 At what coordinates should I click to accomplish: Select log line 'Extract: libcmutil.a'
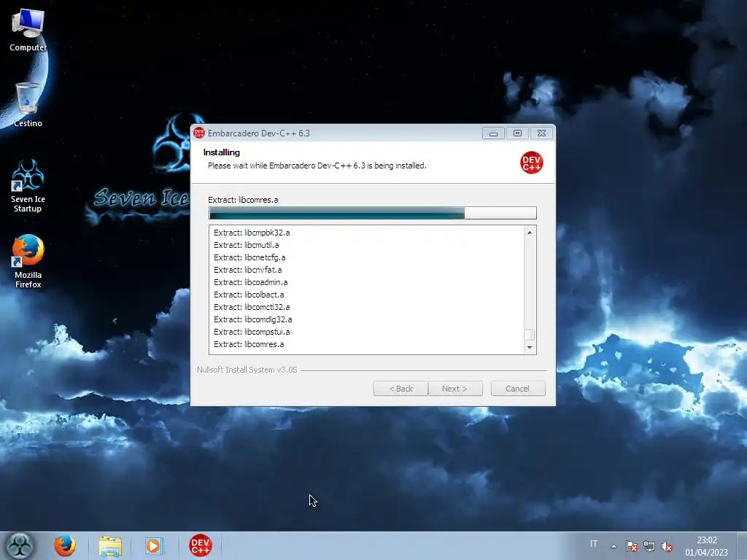pyautogui.click(x=247, y=245)
